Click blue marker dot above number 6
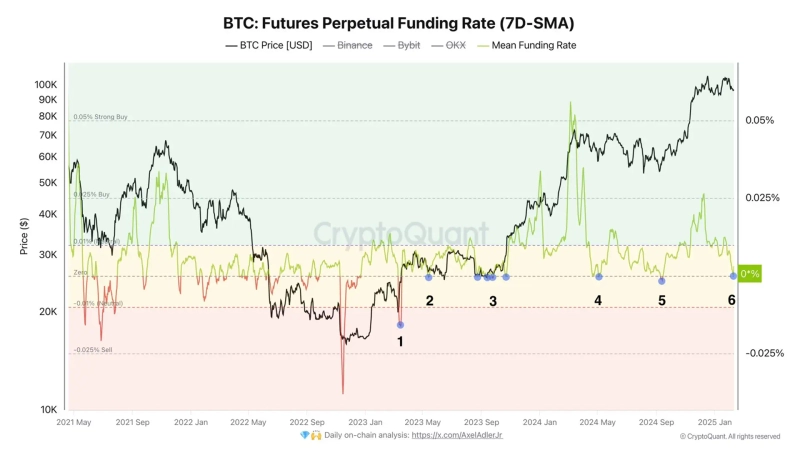 point(733,275)
